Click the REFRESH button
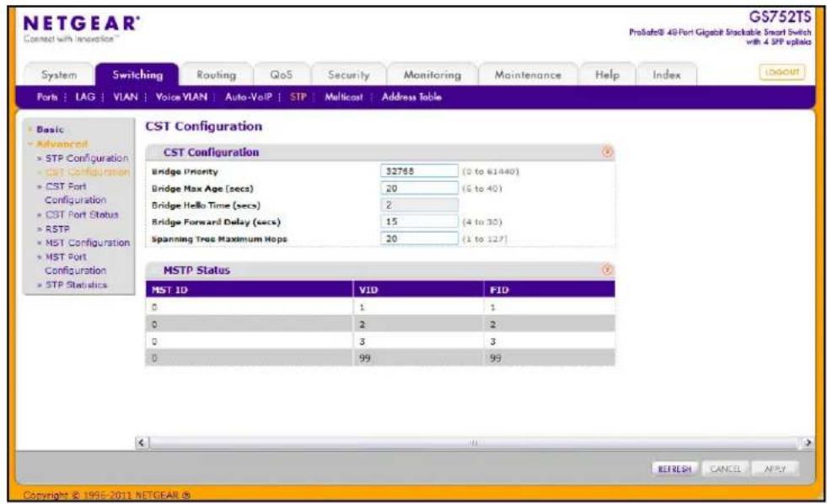 [674, 469]
